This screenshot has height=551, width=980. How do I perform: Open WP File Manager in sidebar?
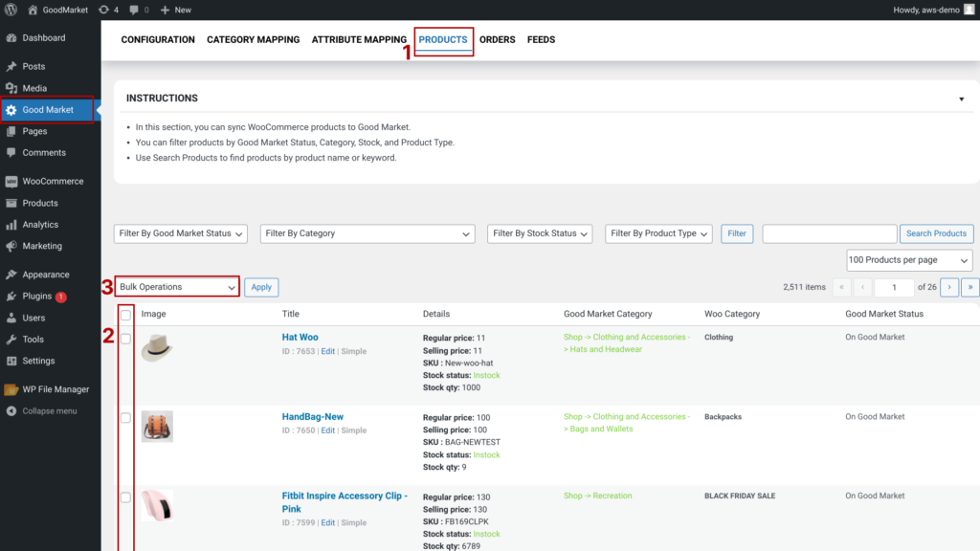click(x=56, y=389)
